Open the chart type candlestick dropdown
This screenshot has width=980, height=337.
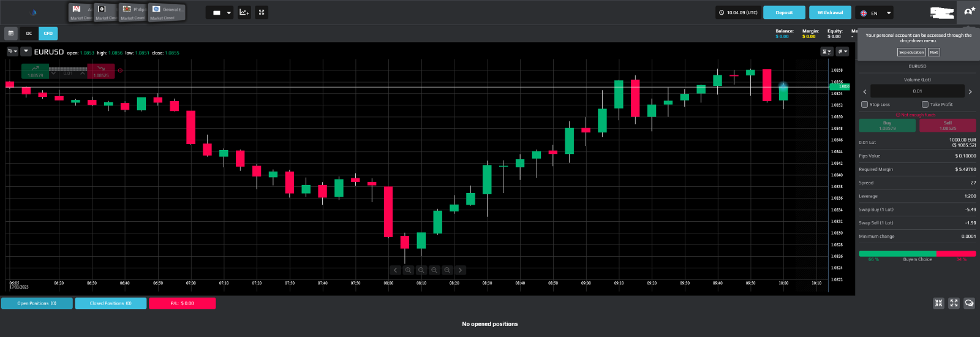pyautogui.click(x=843, y=51)
